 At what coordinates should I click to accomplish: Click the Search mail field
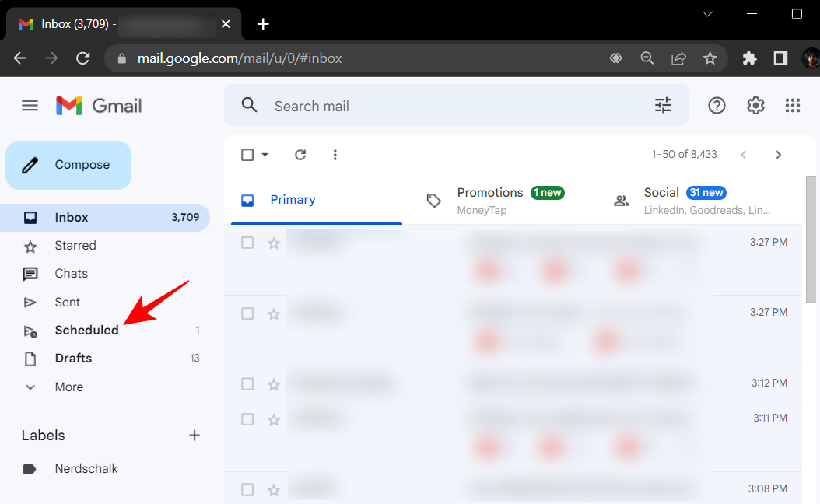click(456, 106)
